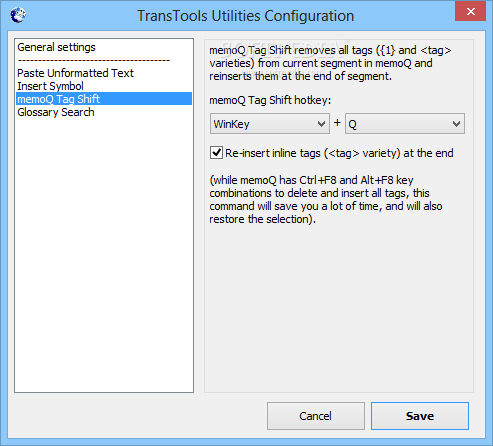Click the Re-insert inline tags label text
This screenshot has height=446, width=493.
tap(339, 153)
